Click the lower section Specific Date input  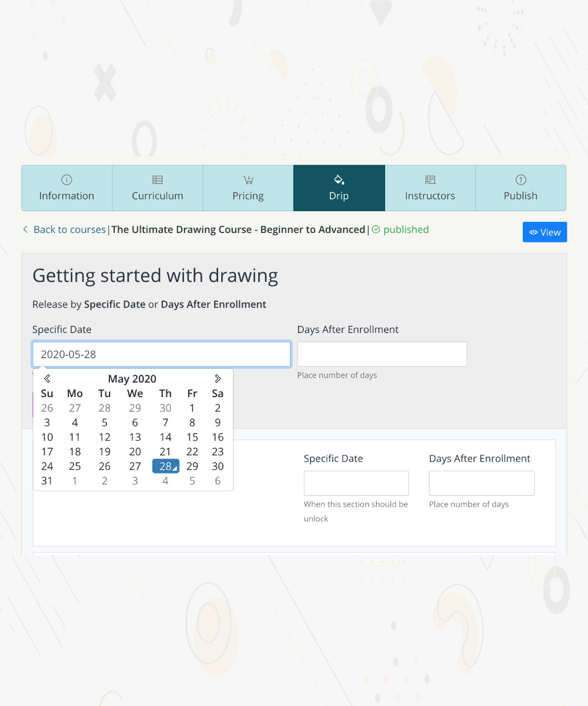[356, 483]
